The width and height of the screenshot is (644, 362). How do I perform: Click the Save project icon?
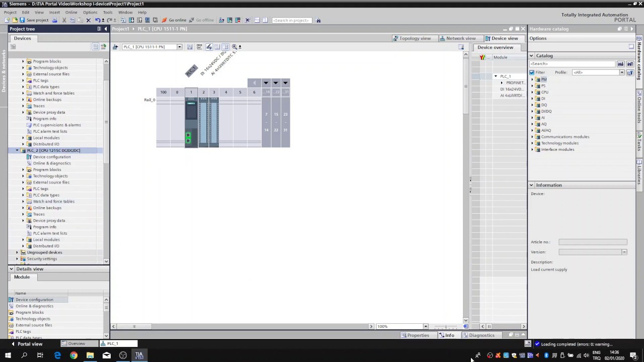[23, 20]
